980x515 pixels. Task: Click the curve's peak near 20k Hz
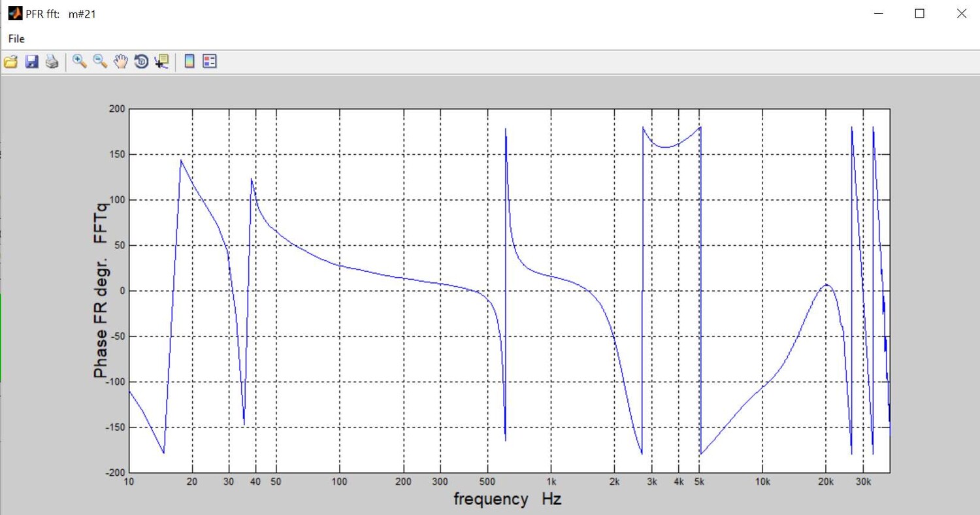826,285
